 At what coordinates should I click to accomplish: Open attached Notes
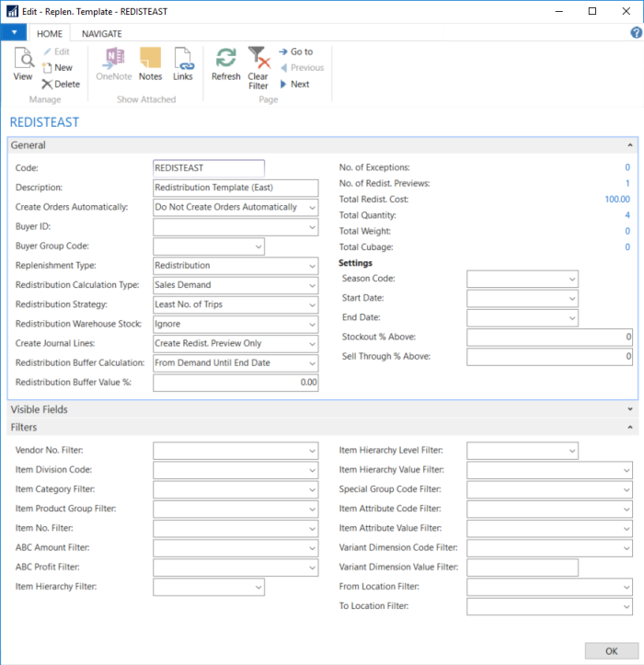[x=150, y=63]
